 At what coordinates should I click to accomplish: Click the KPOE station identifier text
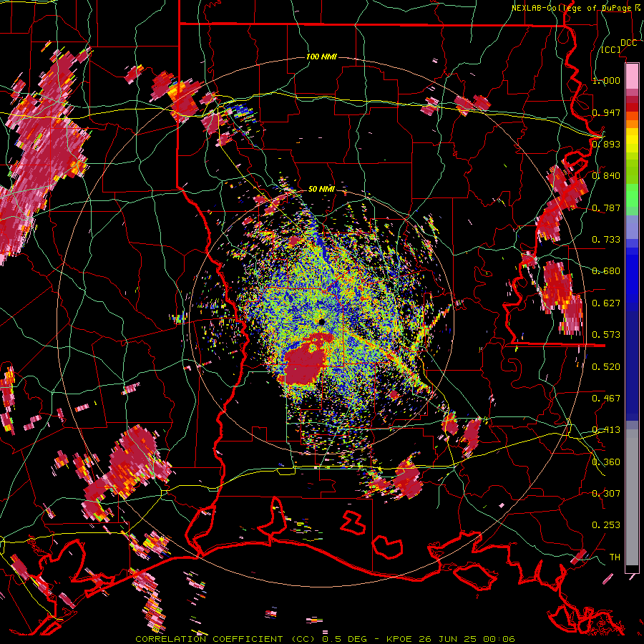pyautogui.click(x=400, y=639)
